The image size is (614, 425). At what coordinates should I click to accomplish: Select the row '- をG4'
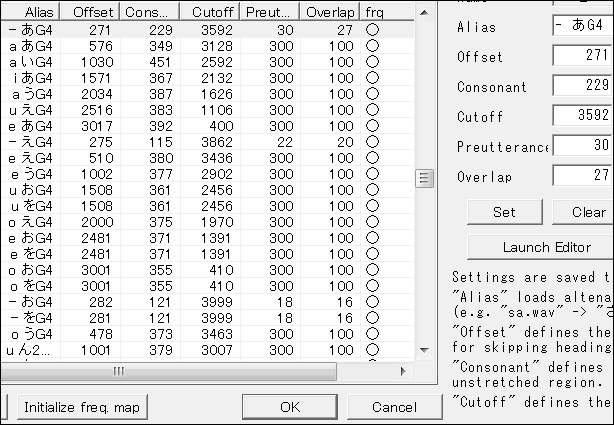(x=207, y=318)
